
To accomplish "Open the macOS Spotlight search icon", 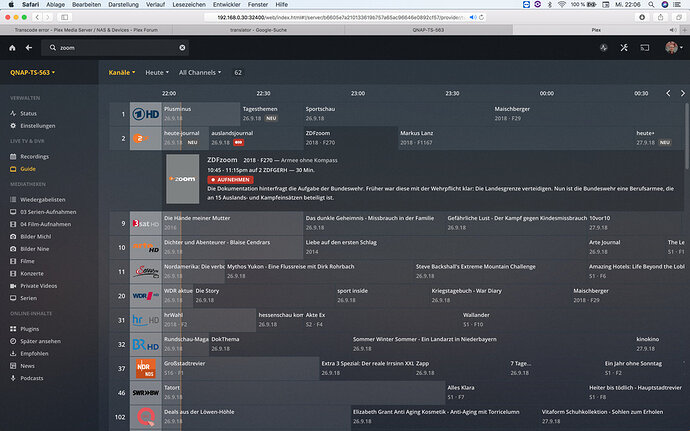I will 651,4.
